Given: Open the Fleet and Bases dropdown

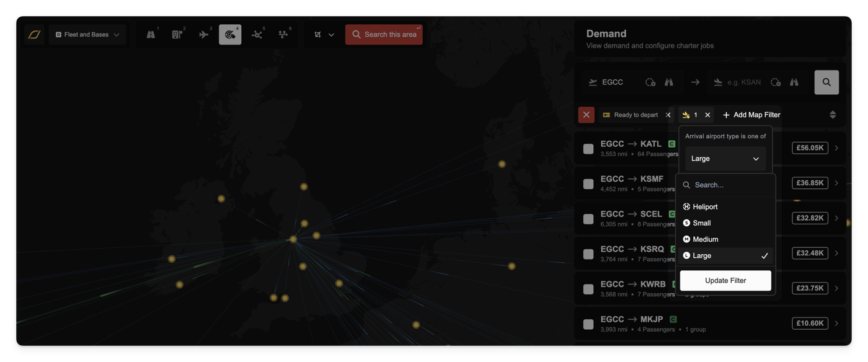Looking at the screenshot, I should (x=87, y=35).
